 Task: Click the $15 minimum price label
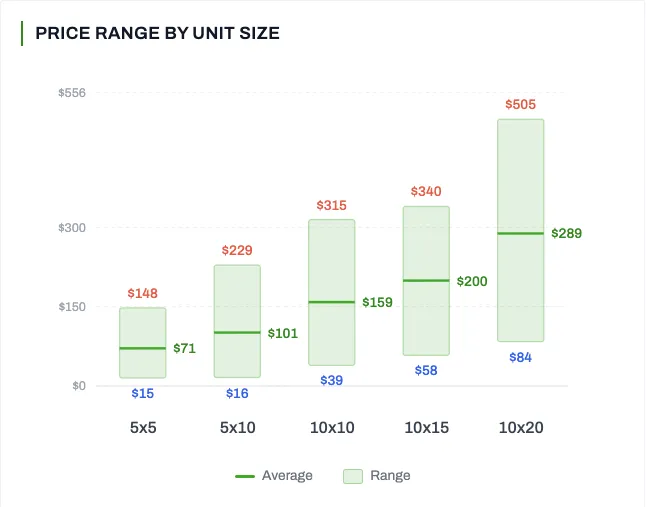142,393
